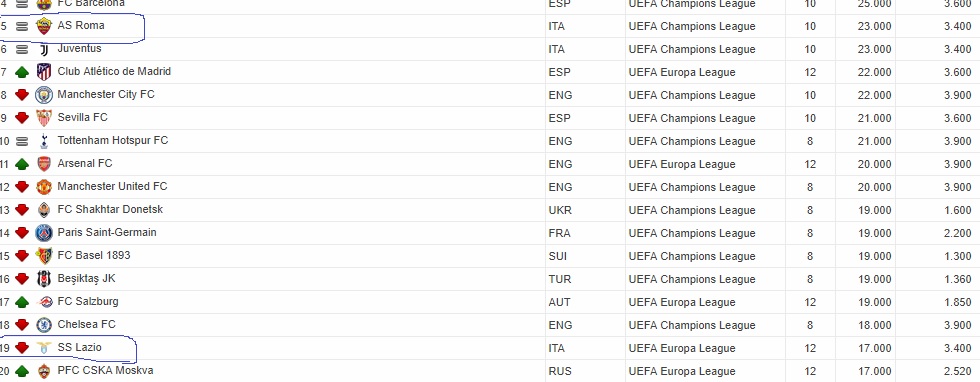
Task: Click the 23.000 points cell for AS Roma
Action: coord(874,26)
